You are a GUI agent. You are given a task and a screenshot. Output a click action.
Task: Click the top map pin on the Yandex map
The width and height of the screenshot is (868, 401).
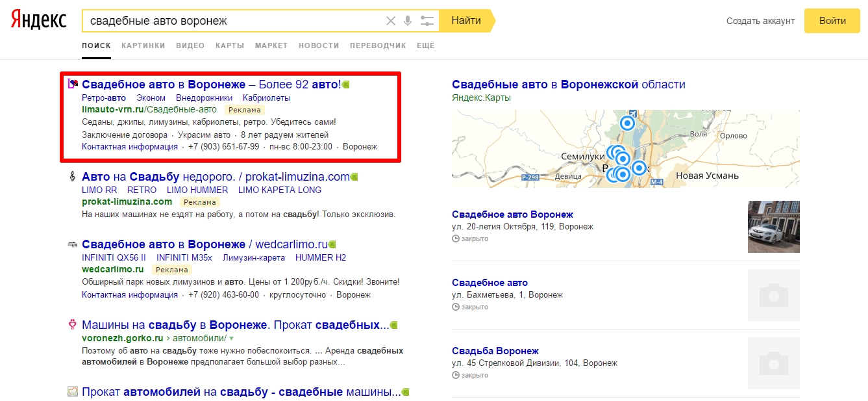pyautogui.click(x=627, y=123)
